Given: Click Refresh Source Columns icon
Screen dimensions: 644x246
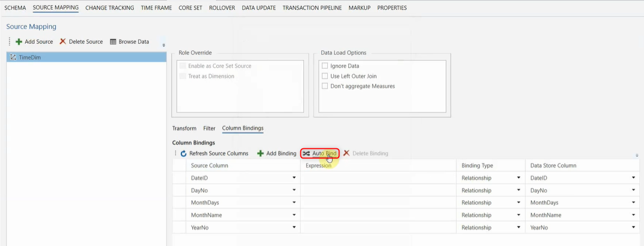Looking at the screenshot, I should click(183, 154).
